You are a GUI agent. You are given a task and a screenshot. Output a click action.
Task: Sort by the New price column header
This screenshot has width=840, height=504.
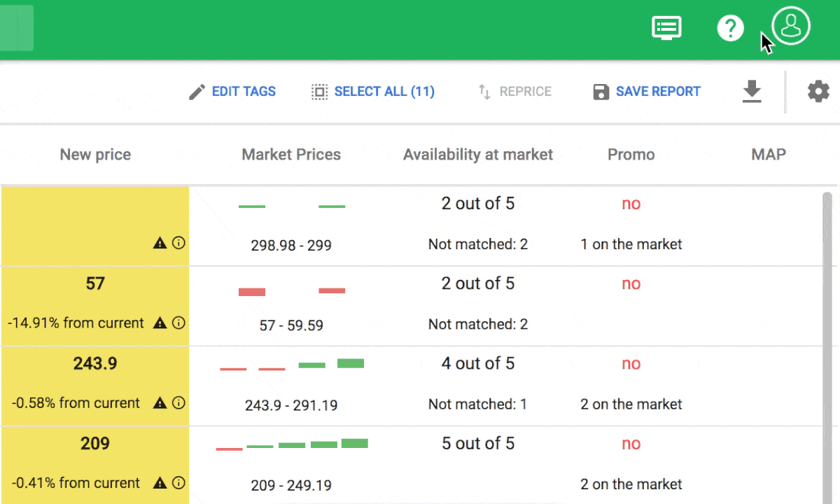(95, 154)
